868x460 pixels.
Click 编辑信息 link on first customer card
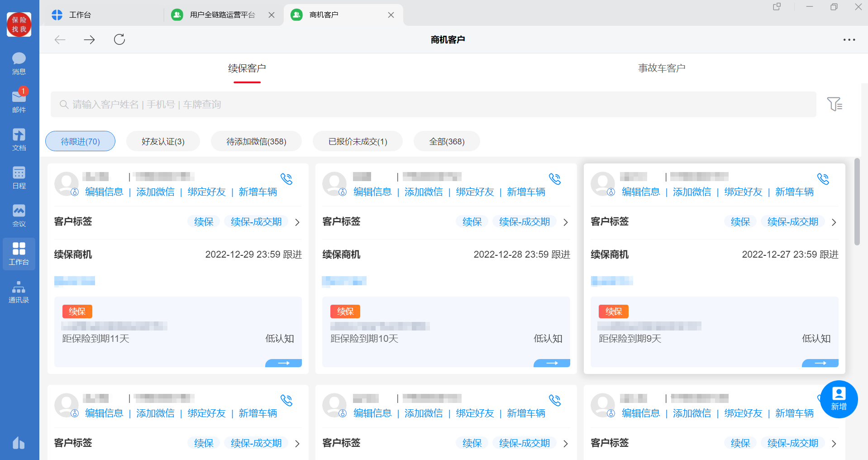pos(104,192)
